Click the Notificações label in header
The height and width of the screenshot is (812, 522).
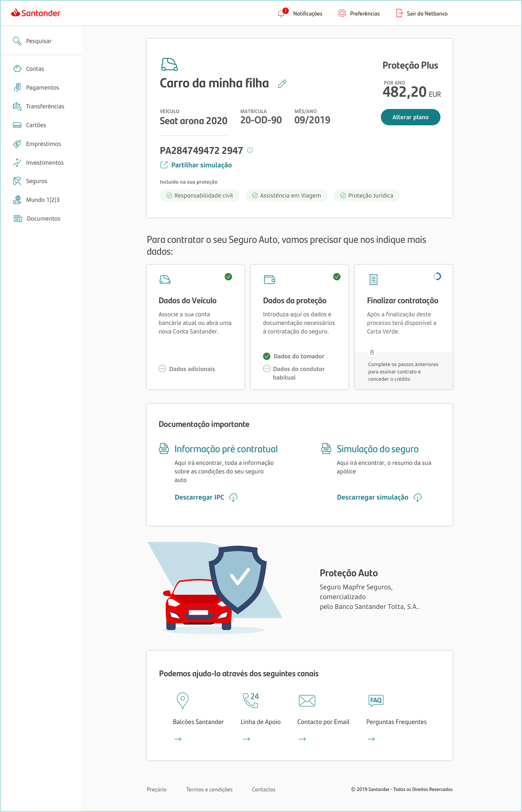coord(308,14)
